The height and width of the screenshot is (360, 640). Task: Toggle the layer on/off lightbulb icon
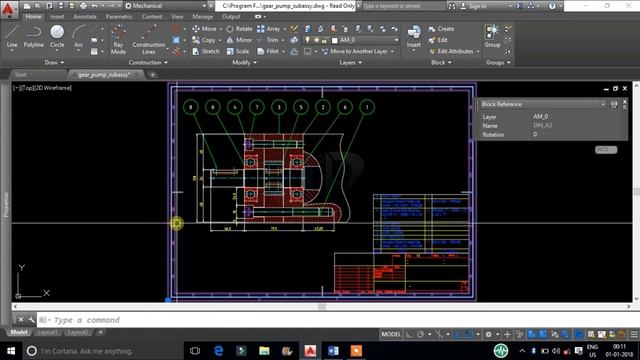click(307, 40)
